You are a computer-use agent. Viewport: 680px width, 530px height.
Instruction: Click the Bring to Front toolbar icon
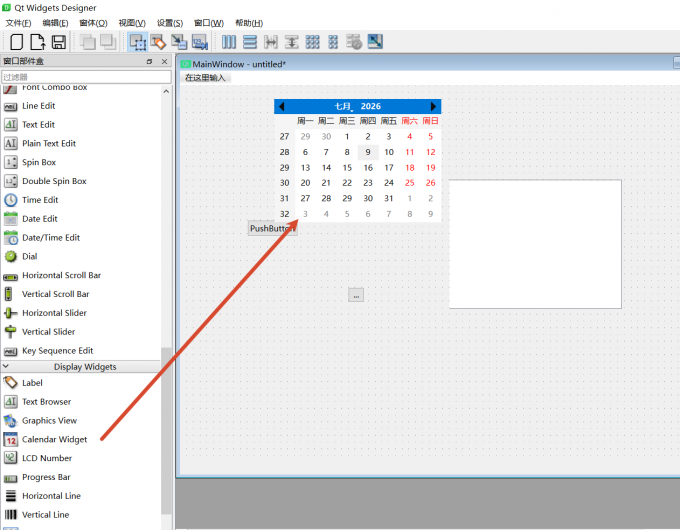(x=108, y=42)
